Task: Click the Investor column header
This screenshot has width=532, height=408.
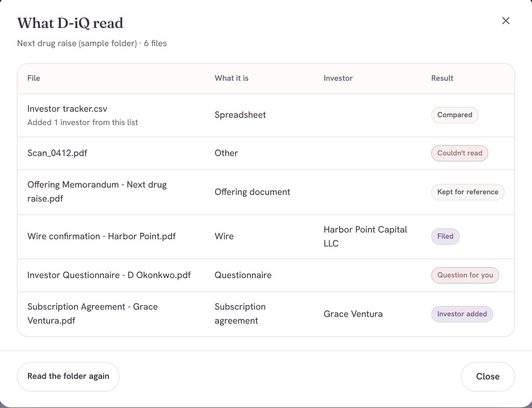Action: click(x=338, y=78)
